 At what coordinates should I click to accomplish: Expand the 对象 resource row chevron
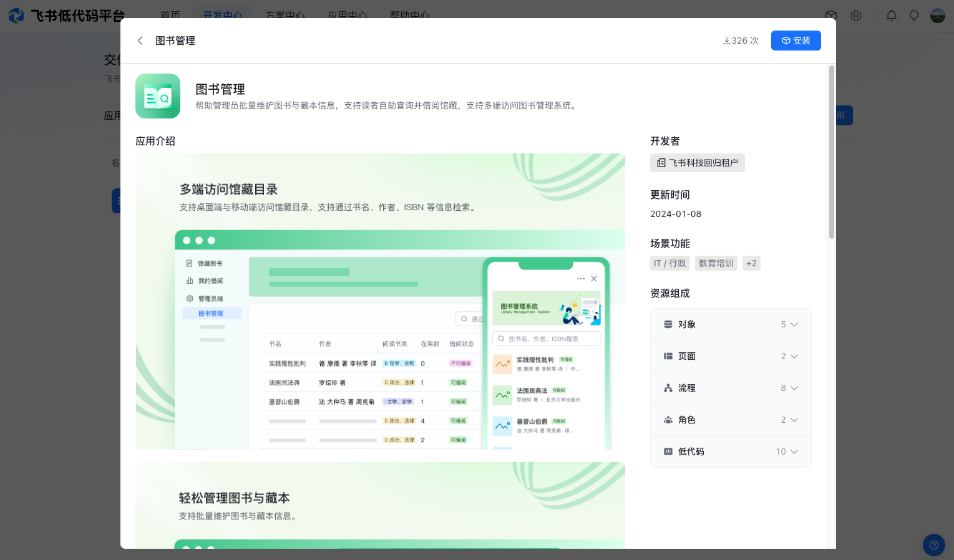[794, 324]
